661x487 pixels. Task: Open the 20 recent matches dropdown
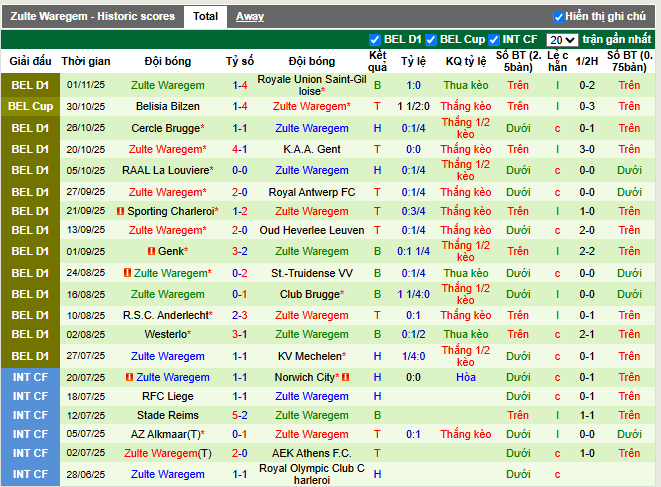click(562, 40)
